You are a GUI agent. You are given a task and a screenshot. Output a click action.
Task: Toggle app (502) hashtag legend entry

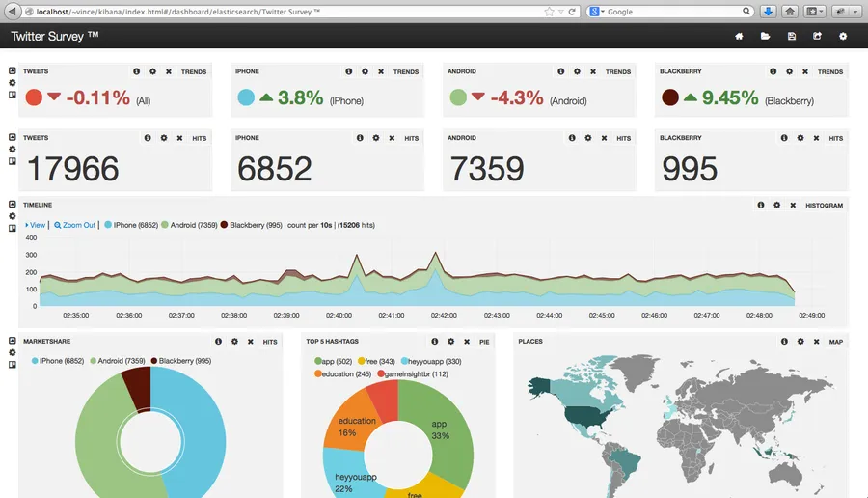point(334,361)
